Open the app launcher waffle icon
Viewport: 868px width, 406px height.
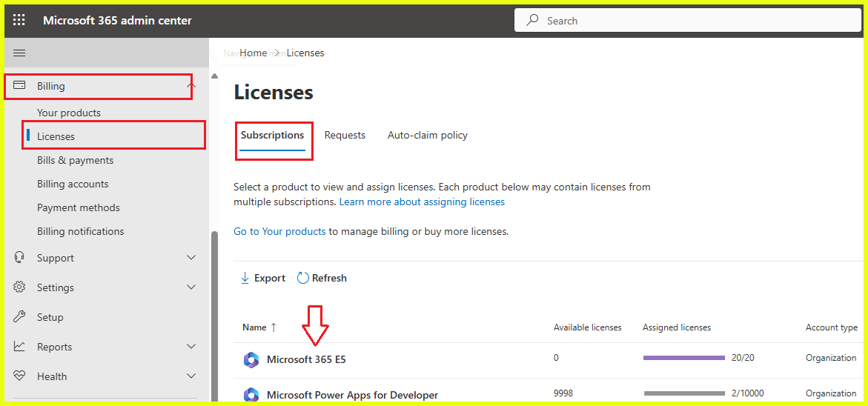pos(19,21)
